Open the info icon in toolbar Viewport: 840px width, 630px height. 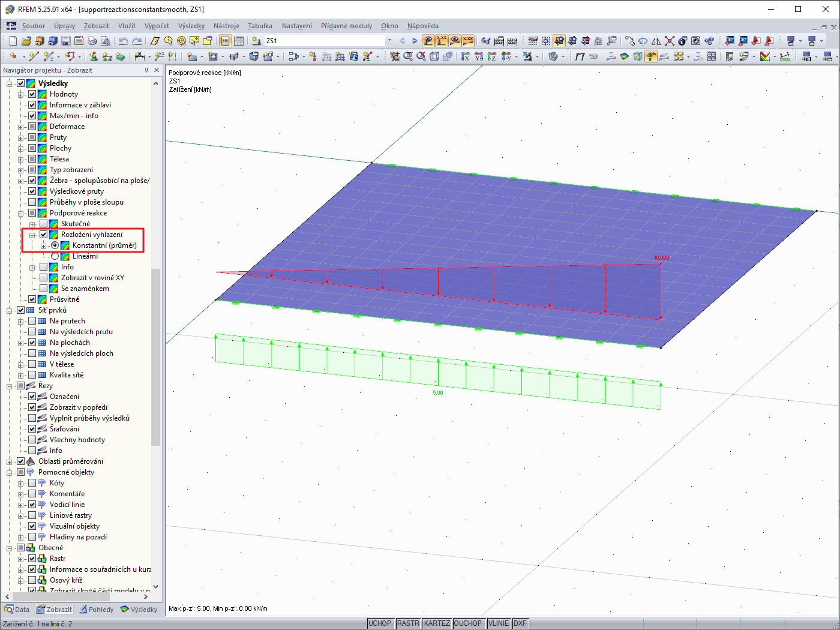pyautogui.click(x=682, y=41)
